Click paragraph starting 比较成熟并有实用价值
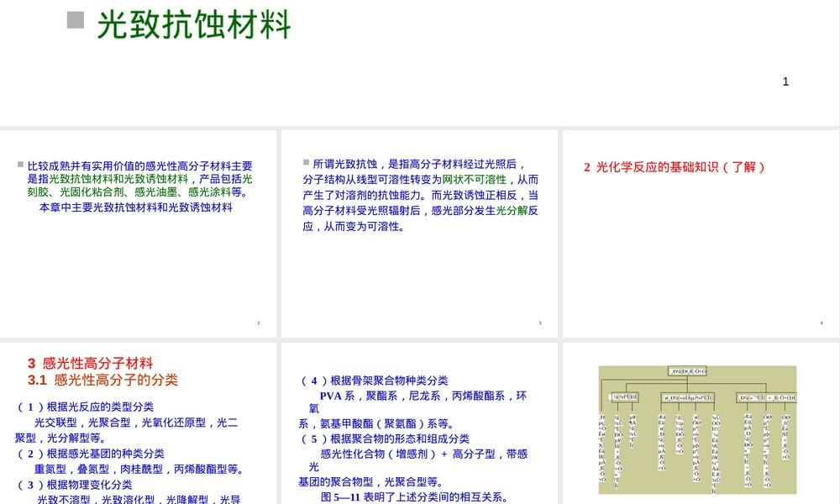This screenshot has height=504, width=840. [x=139, y=179]
